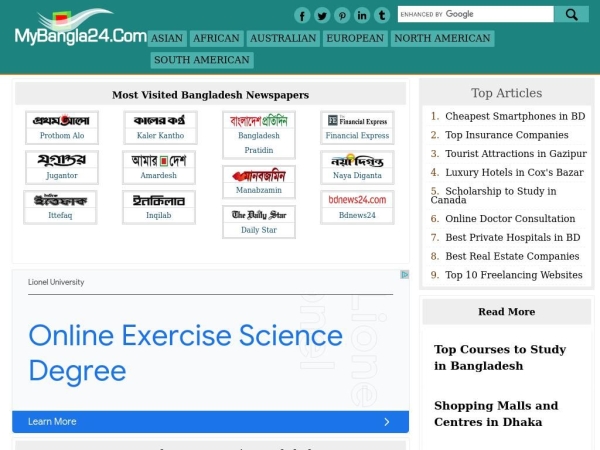Read Best Real Estate Companies article
600x450 pixels.
[x=512, y=256]
